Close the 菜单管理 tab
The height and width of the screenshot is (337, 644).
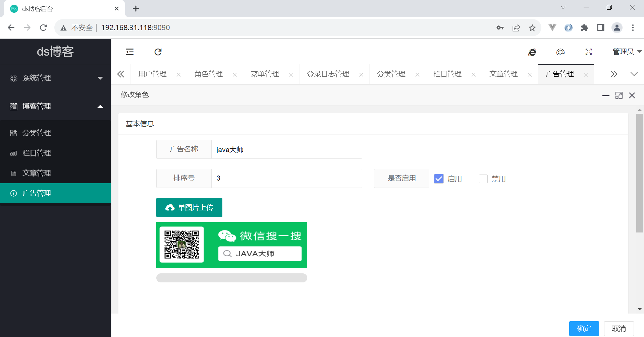coord(291,75)
